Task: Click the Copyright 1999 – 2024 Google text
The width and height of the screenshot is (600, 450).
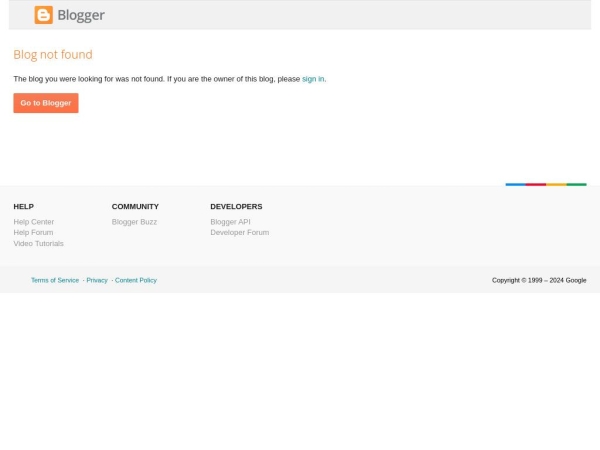Action: (x=539, y=280)
